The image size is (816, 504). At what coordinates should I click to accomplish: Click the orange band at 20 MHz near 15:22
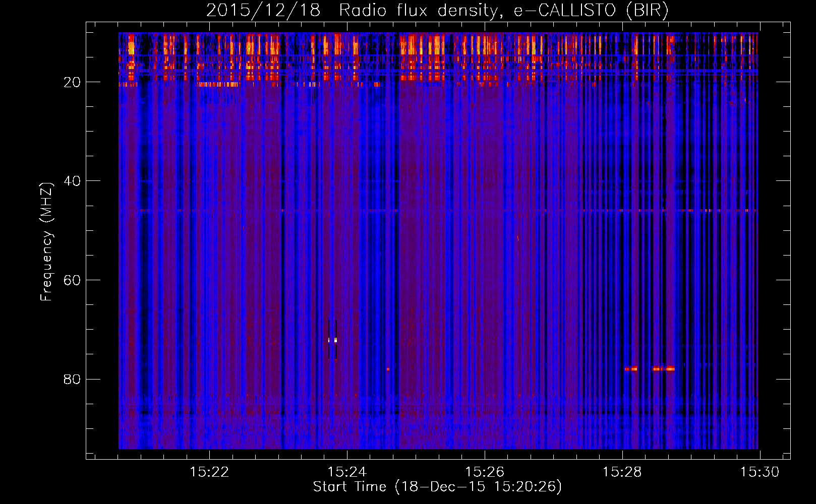click(218, 85)
